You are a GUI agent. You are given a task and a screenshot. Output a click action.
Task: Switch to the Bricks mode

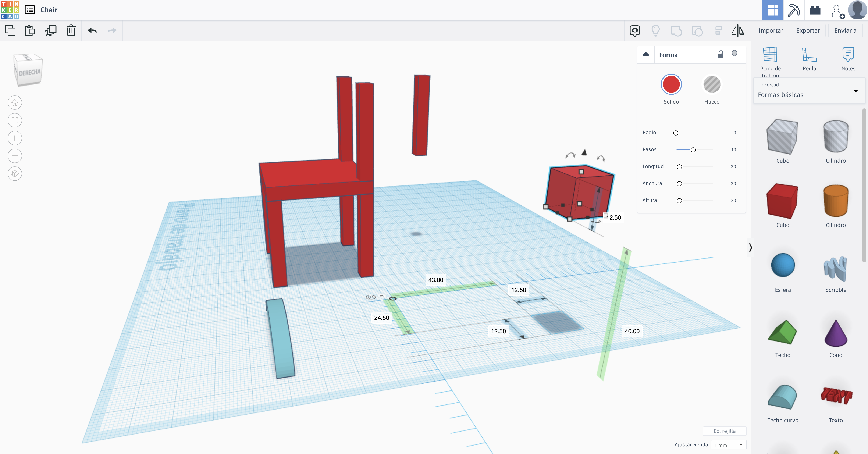tap(815, 10)
